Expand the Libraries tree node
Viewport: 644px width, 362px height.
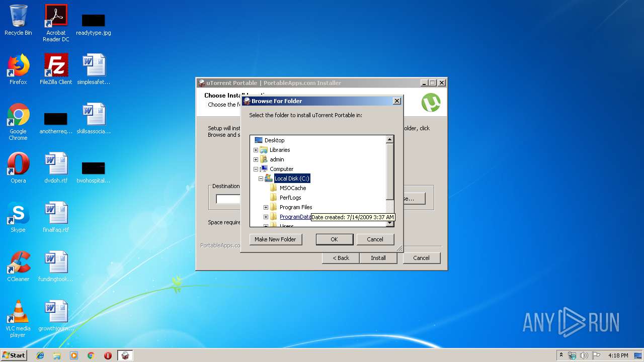pyautogui.click(x=256, y=150)
